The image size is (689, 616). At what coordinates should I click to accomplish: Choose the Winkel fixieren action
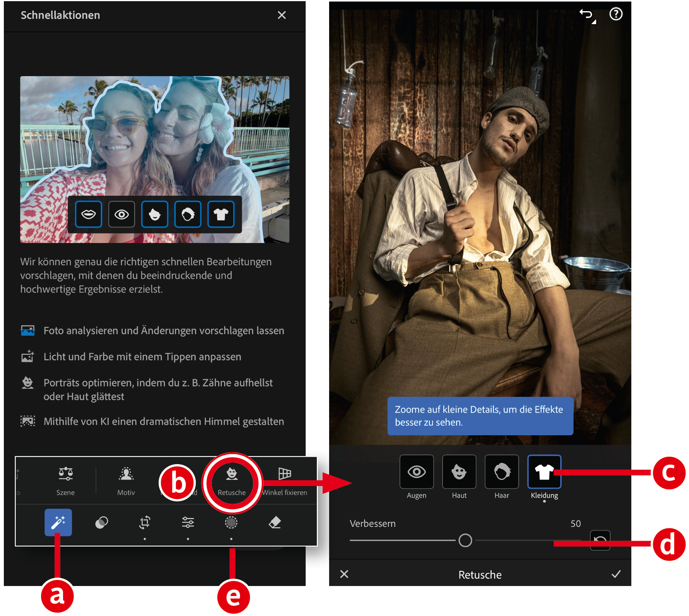pos(285,481)
